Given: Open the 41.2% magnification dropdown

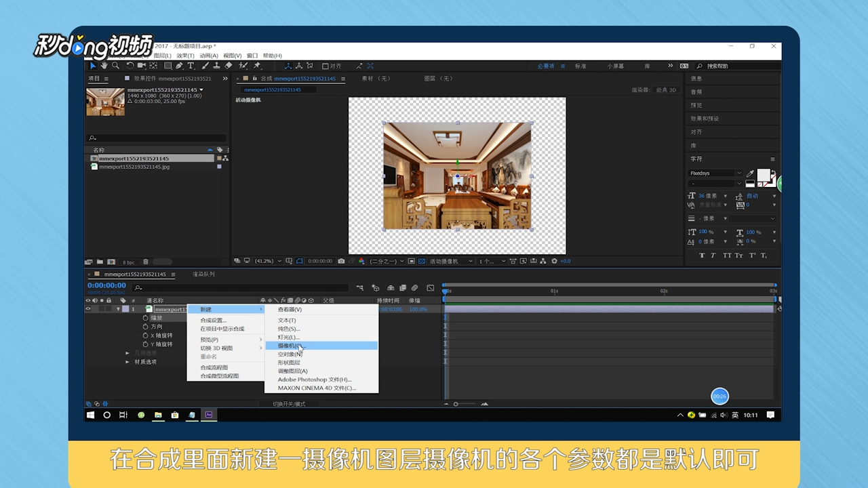Looking at the screenshot, I should tap(267, 261).
